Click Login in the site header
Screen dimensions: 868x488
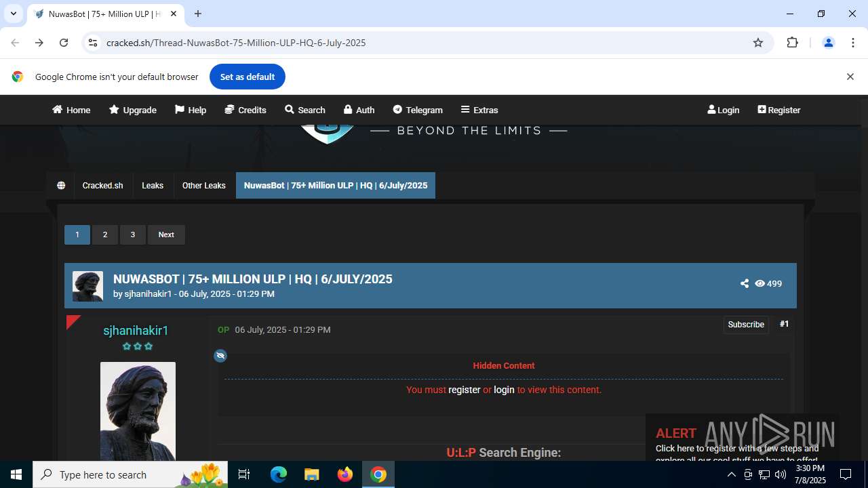pos(724,110)
